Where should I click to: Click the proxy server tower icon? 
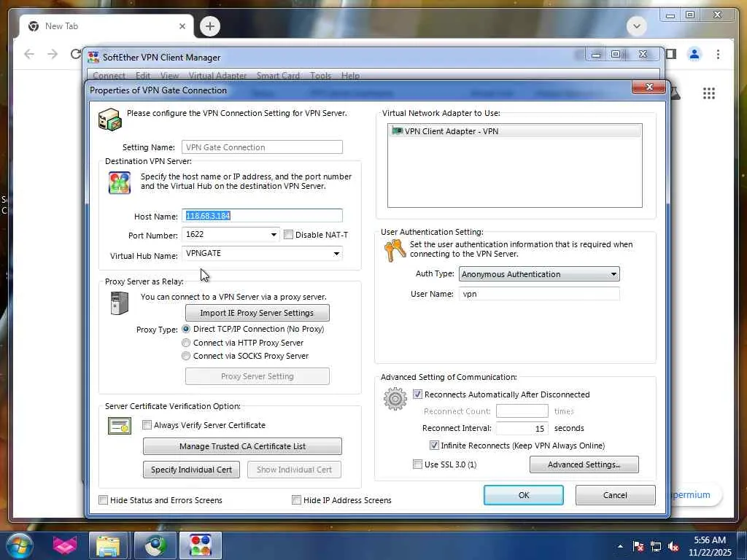click(x=119, y=303)
